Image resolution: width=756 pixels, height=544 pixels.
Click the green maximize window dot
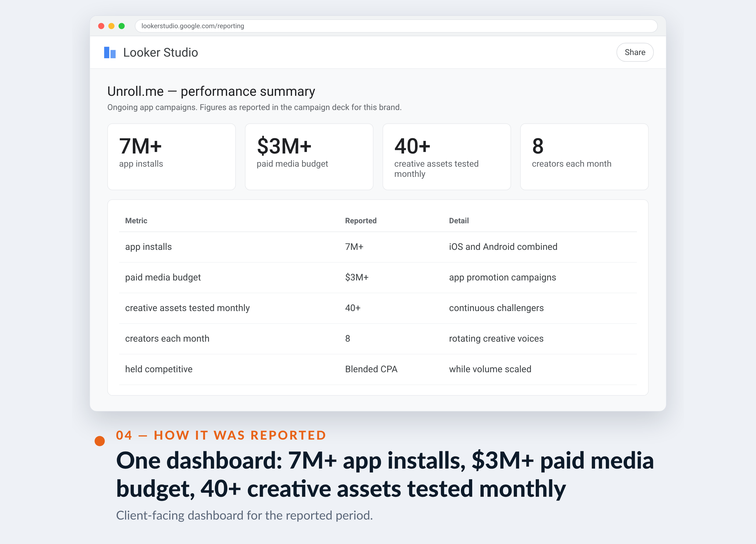click(x=122, y=26)
